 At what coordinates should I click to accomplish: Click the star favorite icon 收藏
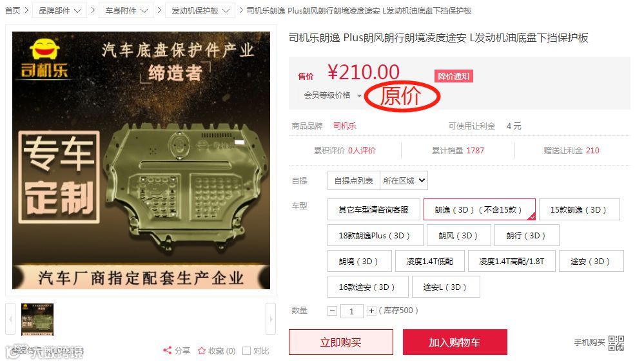202,350
